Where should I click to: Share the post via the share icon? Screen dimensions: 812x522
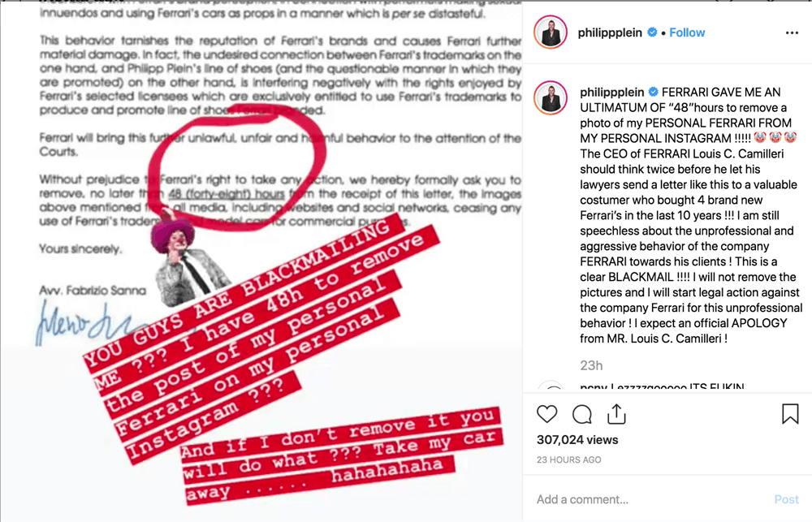coord(616,414)
